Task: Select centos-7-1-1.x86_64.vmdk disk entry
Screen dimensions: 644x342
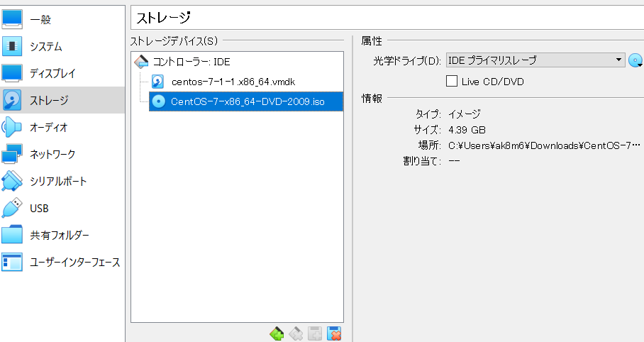Action: pos(233,82)
